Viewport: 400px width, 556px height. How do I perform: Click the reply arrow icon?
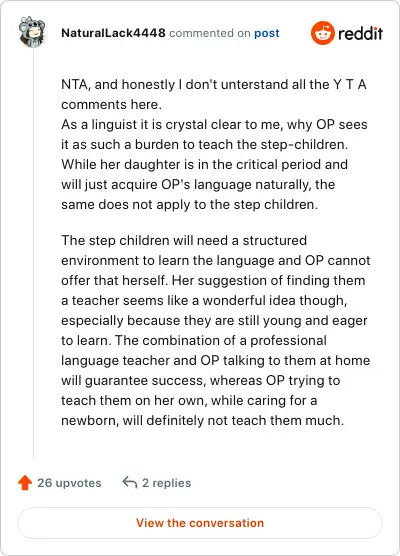point(130,483)
